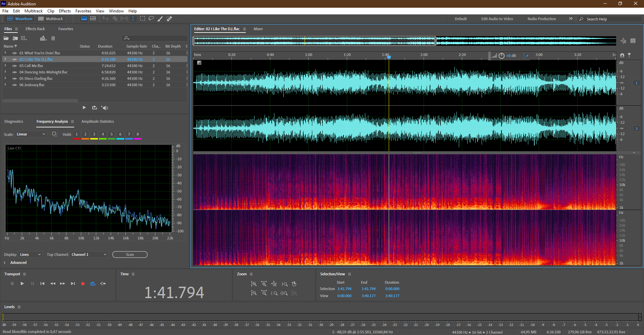Click the Files panel horizontal scrollbar
644x335 pixels.
pos(40,101)
